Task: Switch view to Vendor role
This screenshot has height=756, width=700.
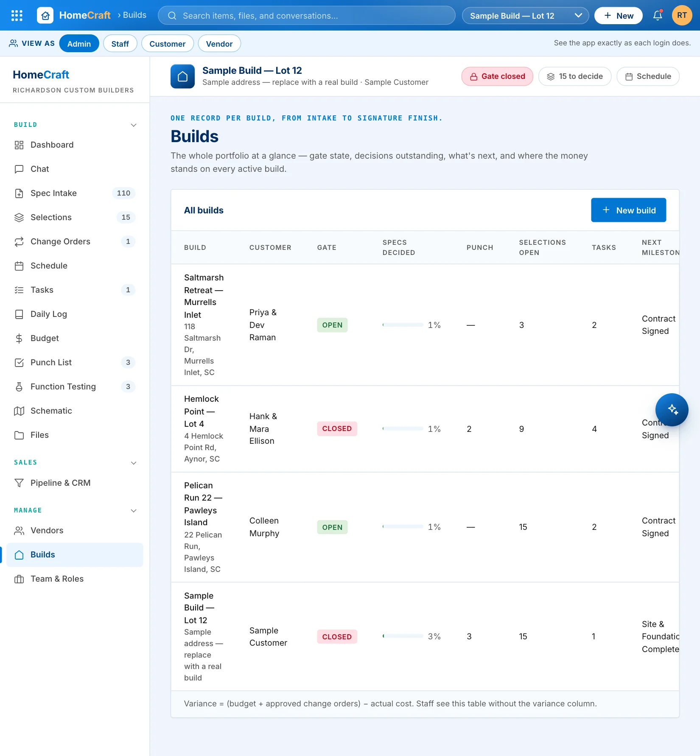Action: click(x=219, y=44)
